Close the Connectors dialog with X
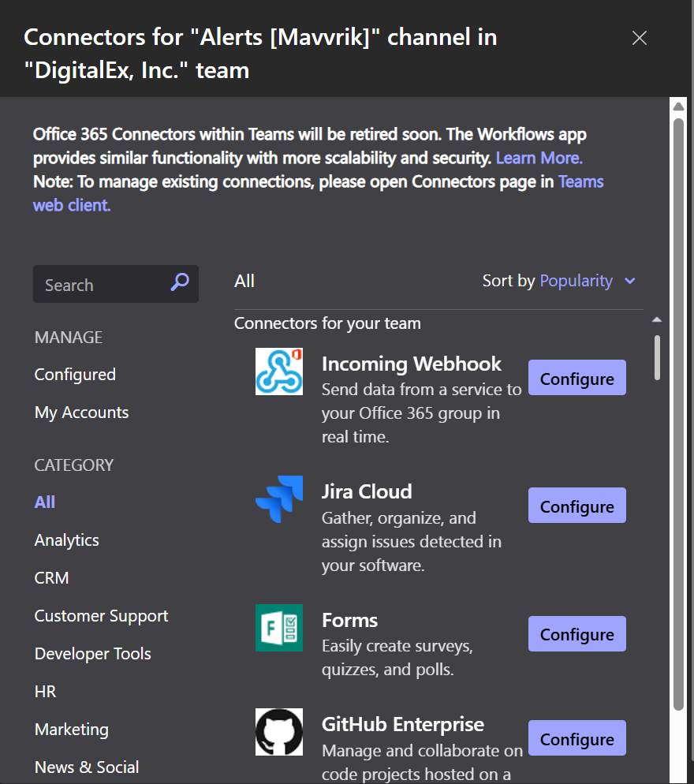 tap(640, 39)
